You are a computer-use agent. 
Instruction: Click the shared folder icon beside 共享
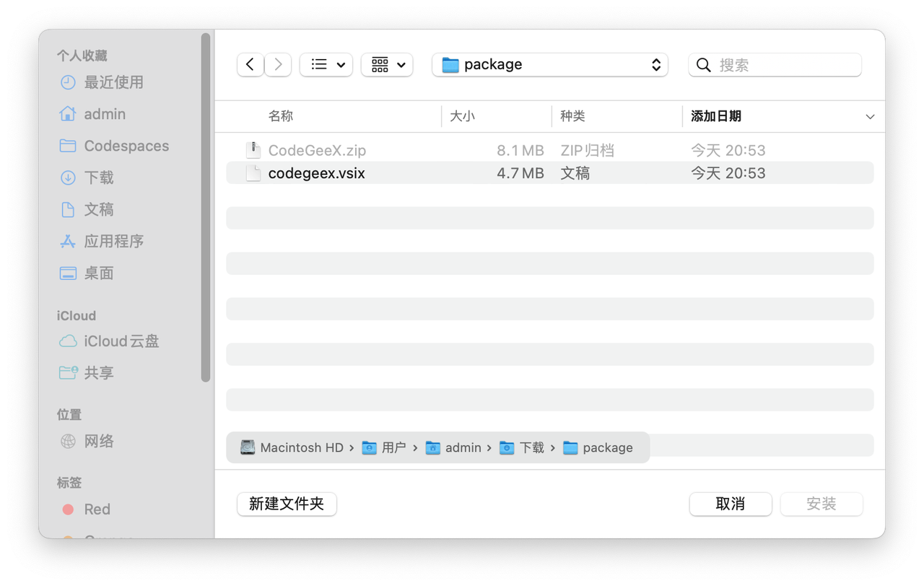(68, 372)
